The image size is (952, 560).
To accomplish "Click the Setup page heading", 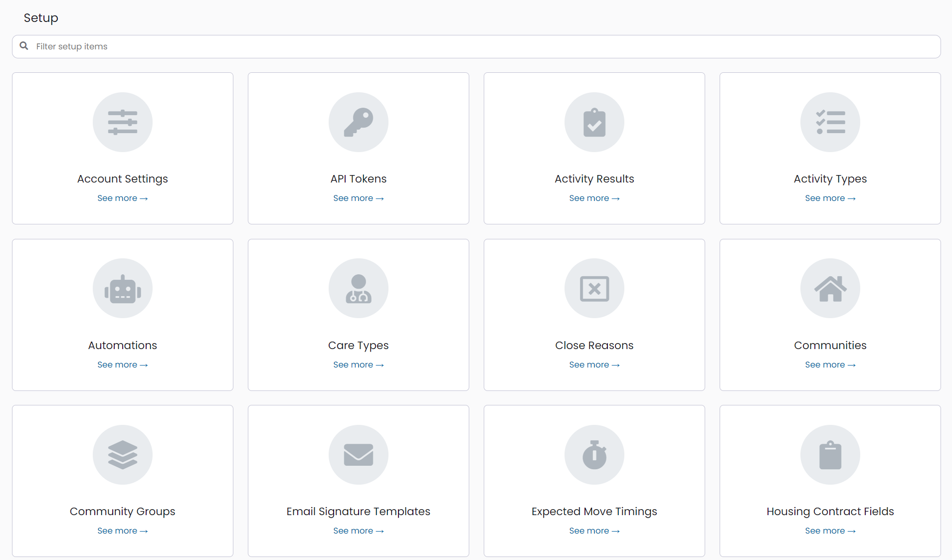I will pyautogui.click(x=41, y=18).
